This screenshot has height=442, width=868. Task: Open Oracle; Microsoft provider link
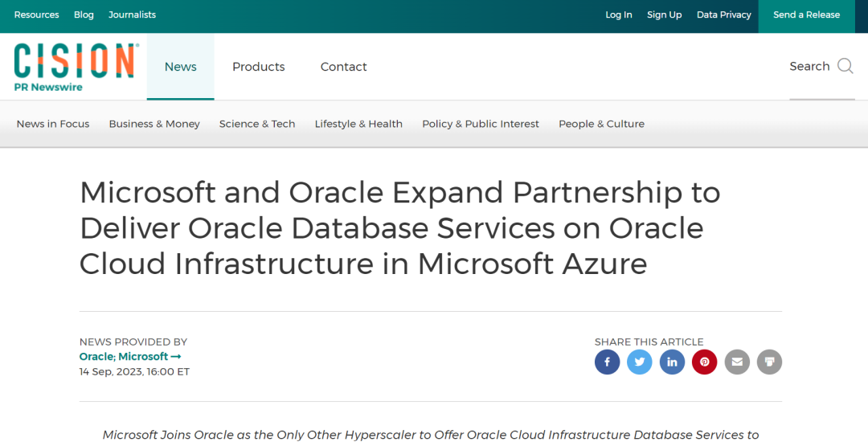(130, 357)
